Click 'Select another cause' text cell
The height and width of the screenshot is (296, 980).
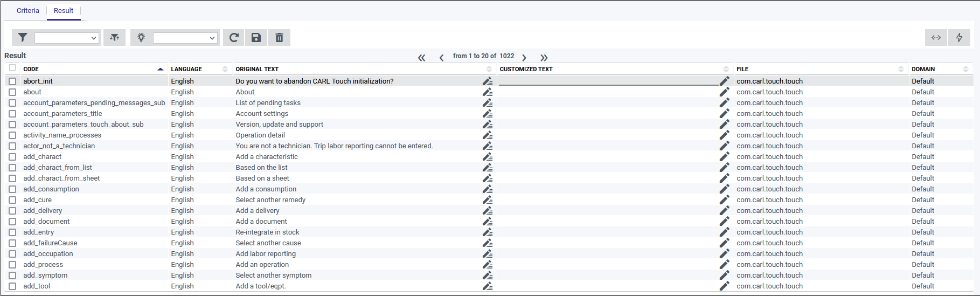pos(268,243)
